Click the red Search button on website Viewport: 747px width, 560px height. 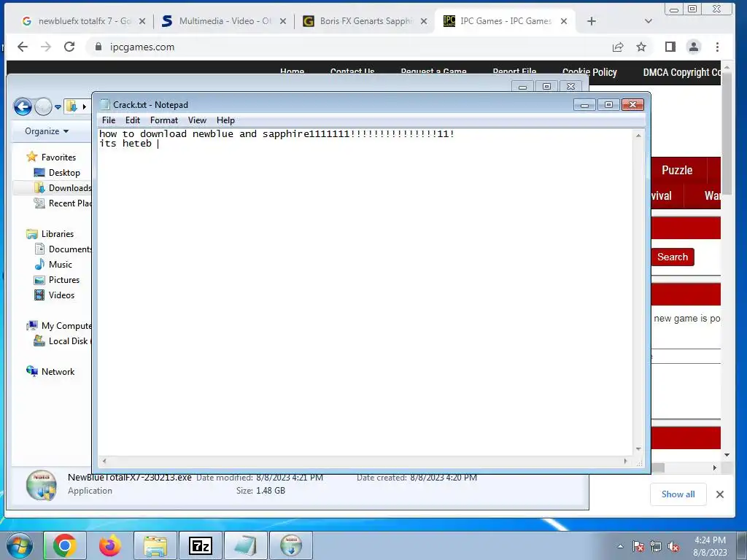point(672,257)
